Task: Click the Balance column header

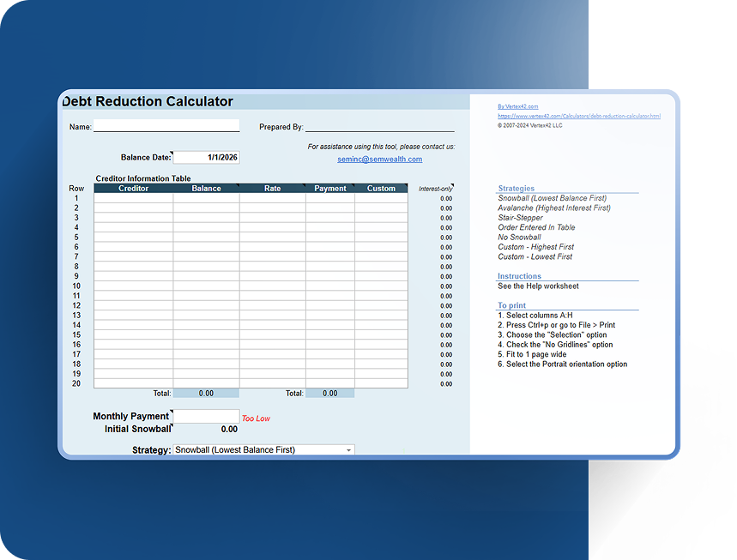Action: coord(206,189)
